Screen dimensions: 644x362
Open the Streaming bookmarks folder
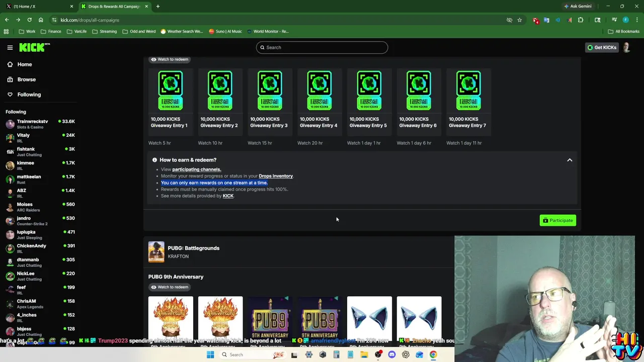[104, 31]
